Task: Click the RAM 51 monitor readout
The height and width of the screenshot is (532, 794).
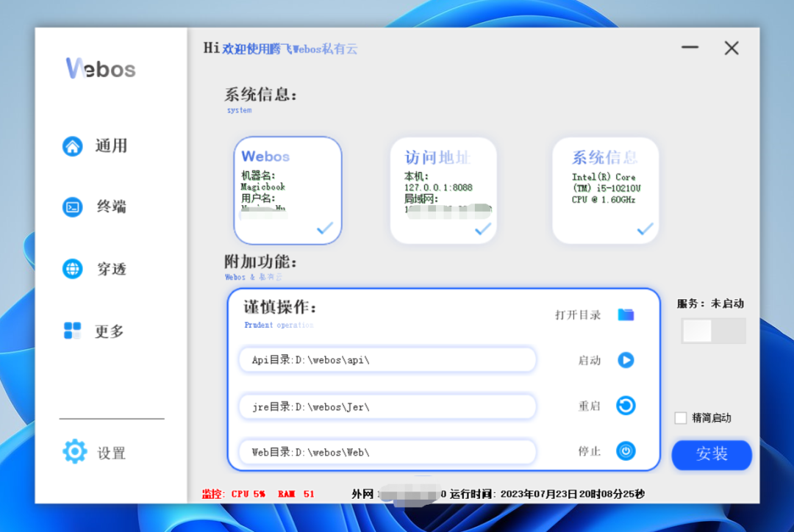Action: [x=296, y=494]
